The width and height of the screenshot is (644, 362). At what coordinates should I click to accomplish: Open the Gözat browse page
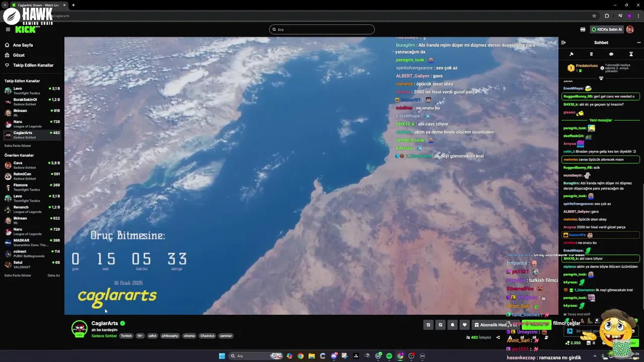click(19, 55)
